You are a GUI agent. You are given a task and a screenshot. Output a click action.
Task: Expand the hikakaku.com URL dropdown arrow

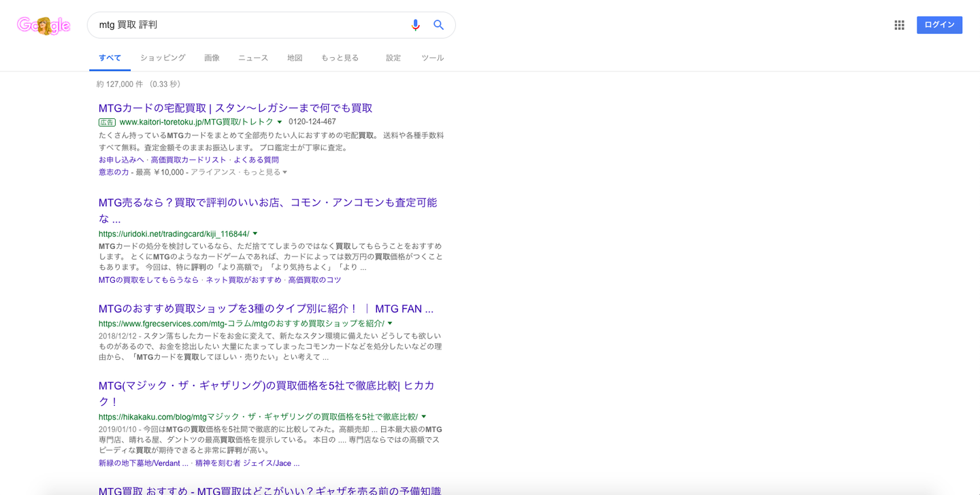click(424, 417)
